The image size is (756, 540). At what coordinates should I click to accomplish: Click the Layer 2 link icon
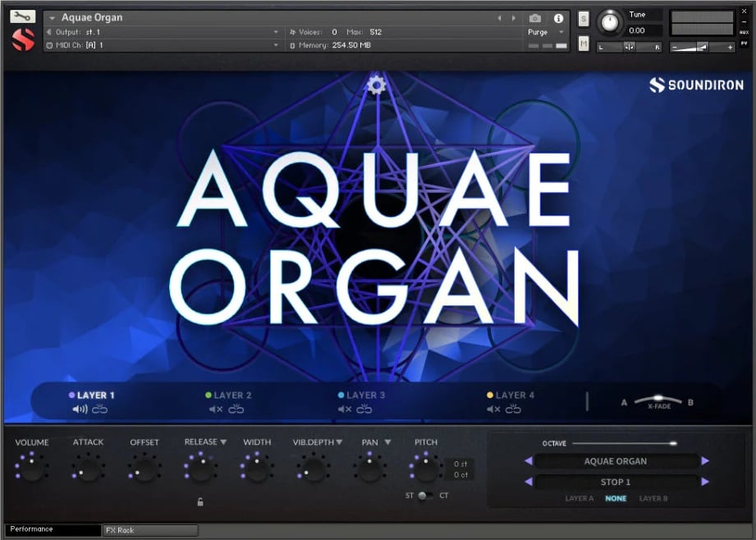pyautogui.click(x=236, y=410)
